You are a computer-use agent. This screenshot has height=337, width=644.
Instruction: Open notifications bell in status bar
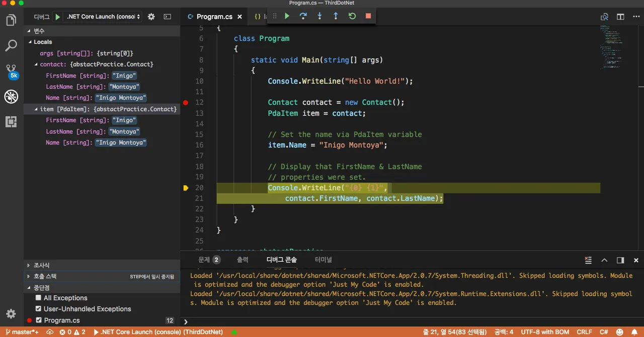tap(635, 332)
